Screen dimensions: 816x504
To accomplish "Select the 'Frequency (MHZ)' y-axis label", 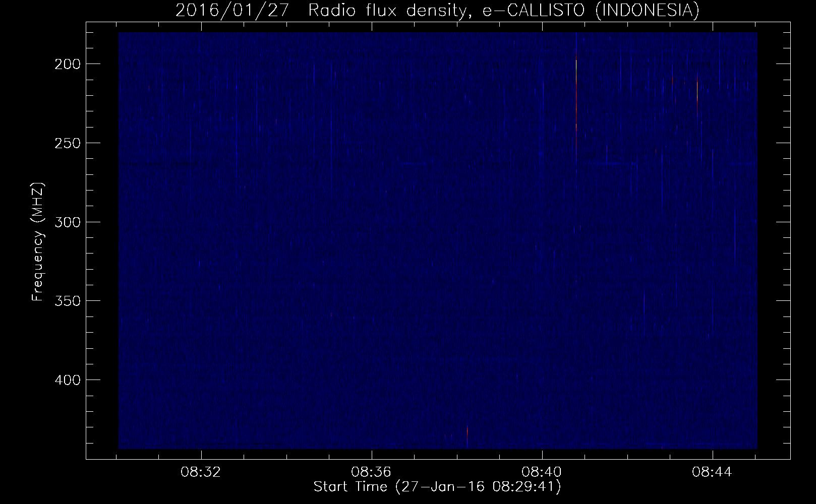I will click(x=38, y=242).
